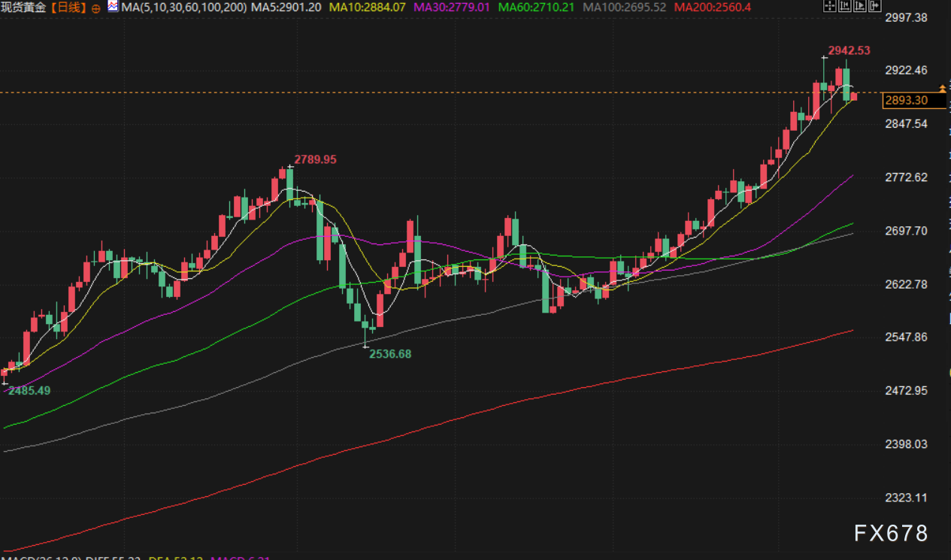The width and height of the screenshot is (951, 560).
Task: Click the 2789.95 peak price label
Action: tap(315, 159)
